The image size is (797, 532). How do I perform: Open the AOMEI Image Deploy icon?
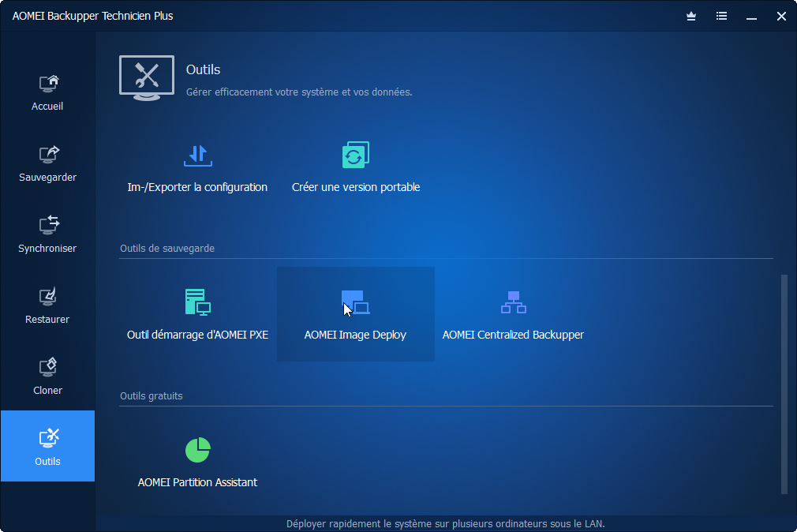point(355,302)
